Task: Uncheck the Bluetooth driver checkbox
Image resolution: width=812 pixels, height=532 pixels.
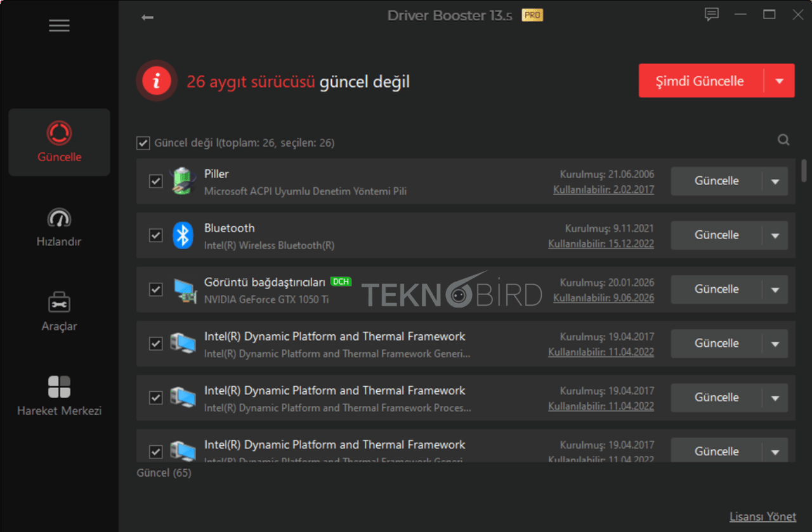Action: click(155, 235)
